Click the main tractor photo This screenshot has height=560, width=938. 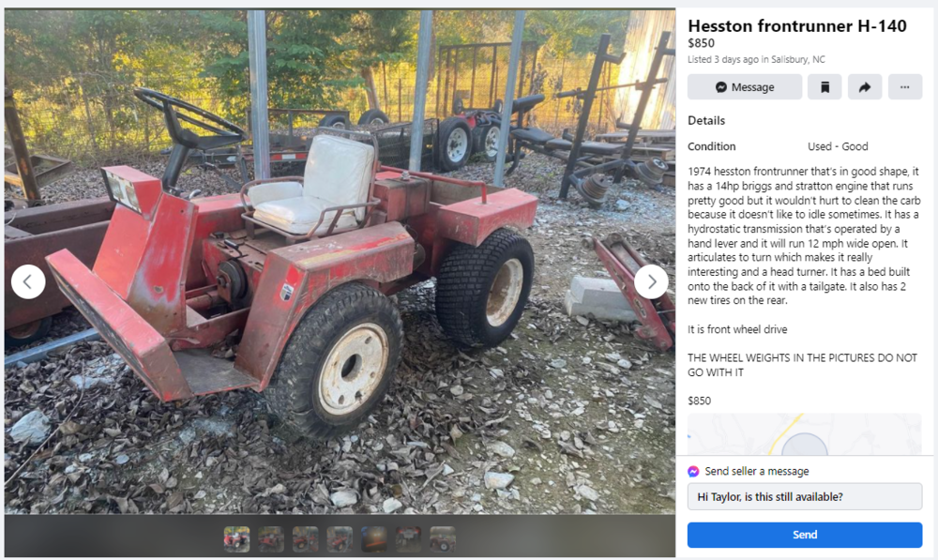pos(340,262)
